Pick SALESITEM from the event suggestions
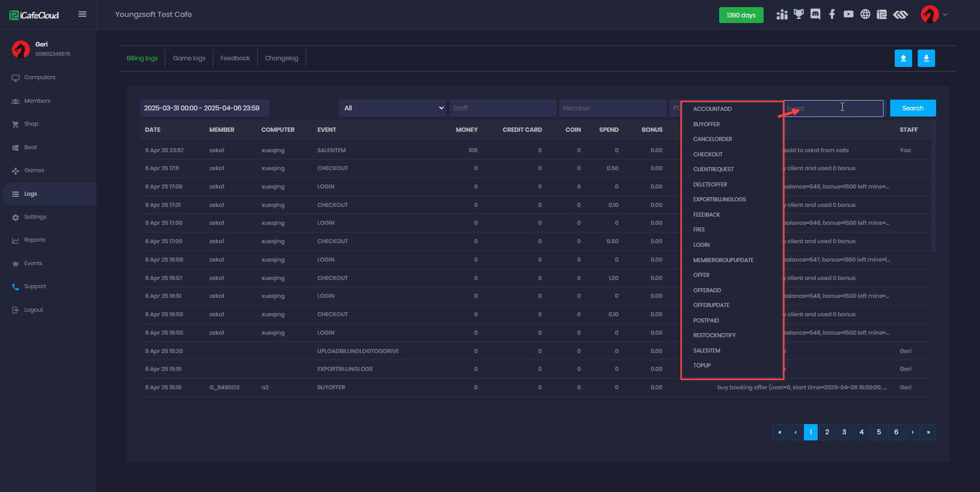980x492 pixels. point(706,350)
